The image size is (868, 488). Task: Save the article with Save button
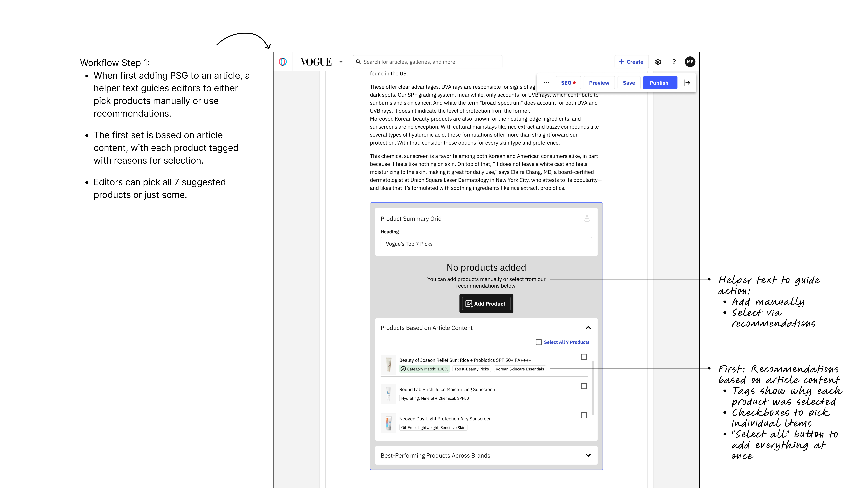(629, 83)
